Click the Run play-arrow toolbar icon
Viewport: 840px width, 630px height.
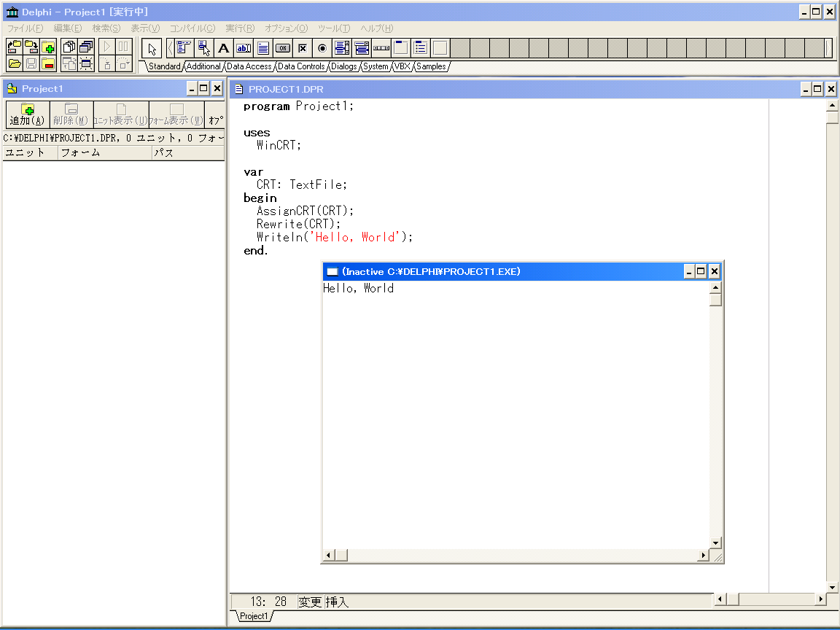107,47
